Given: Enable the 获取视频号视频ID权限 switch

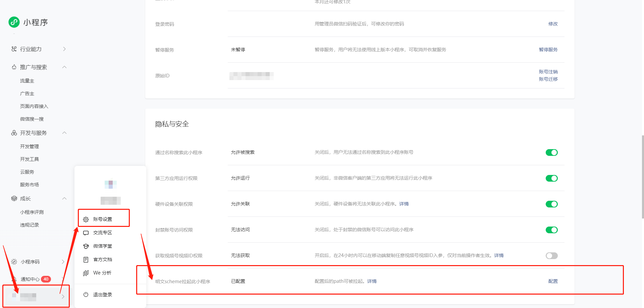Looking at the screenshot, I should click(x=551, y=256).
